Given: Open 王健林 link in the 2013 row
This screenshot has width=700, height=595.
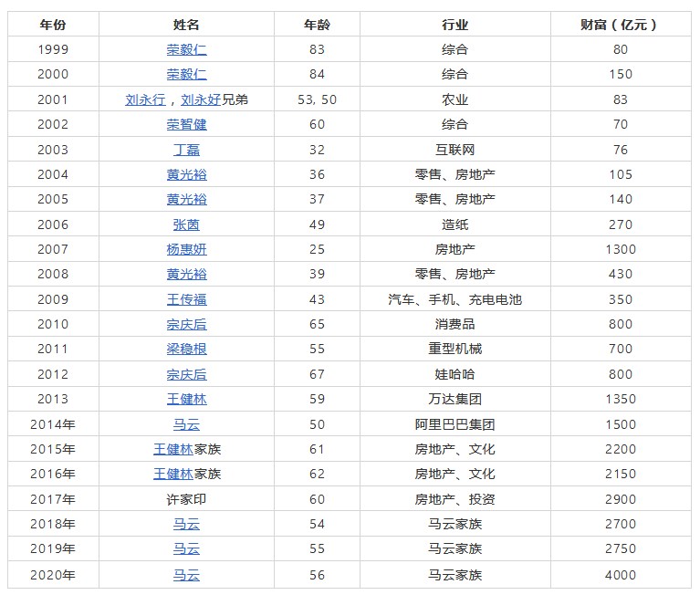Looking at the screenshot, I should (x=186, y=399).
